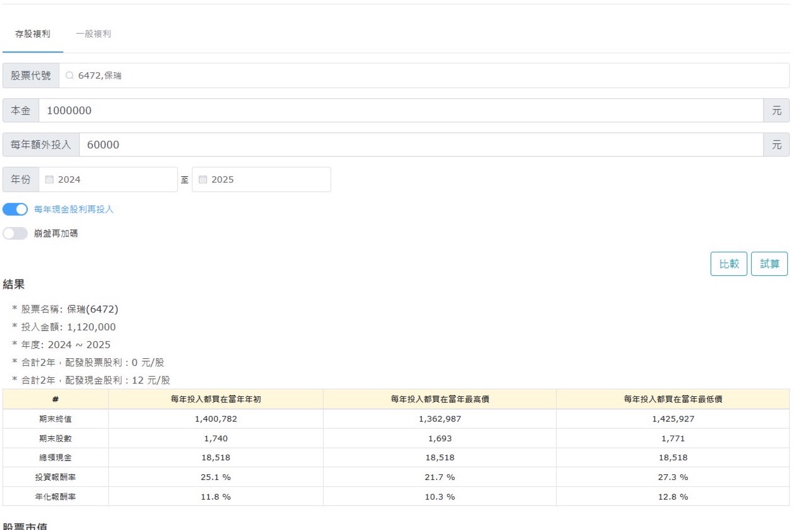The image size is (812, 530).
Task: Disable the 每年現金股利再投入 switch
Action: tap(15, 209)
